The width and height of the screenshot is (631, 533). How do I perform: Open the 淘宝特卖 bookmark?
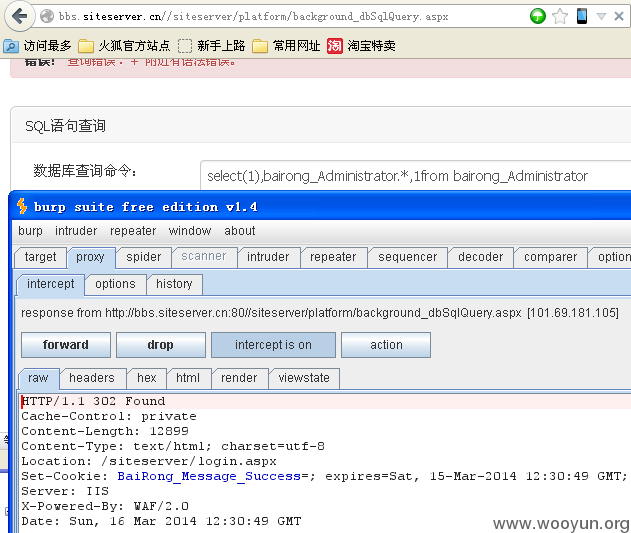click(361, 46)
